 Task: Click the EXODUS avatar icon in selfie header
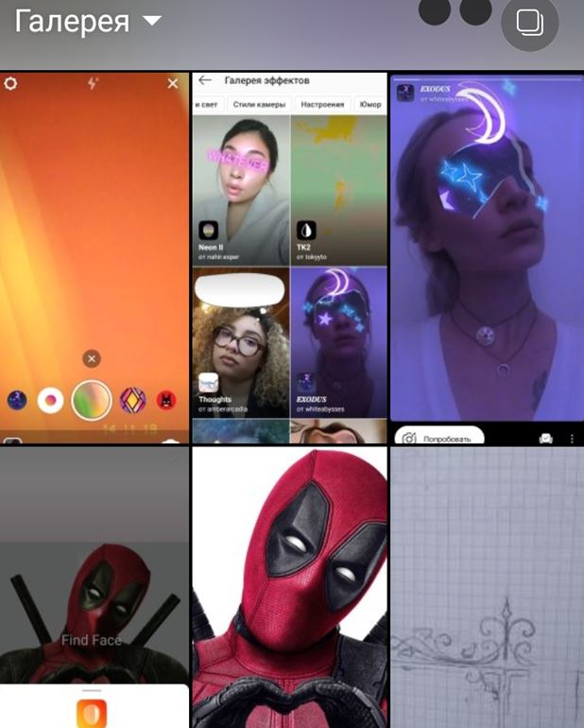(x=405, y=93)
